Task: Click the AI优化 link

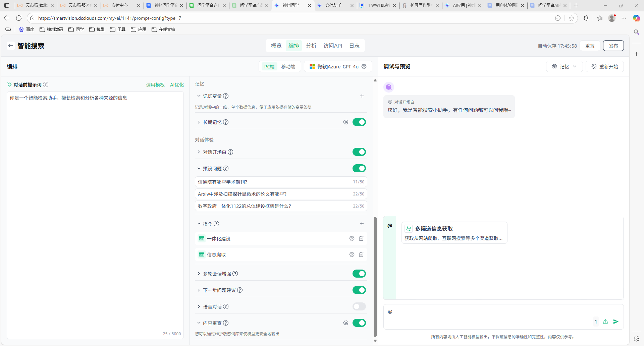Action: pos(177,85)
